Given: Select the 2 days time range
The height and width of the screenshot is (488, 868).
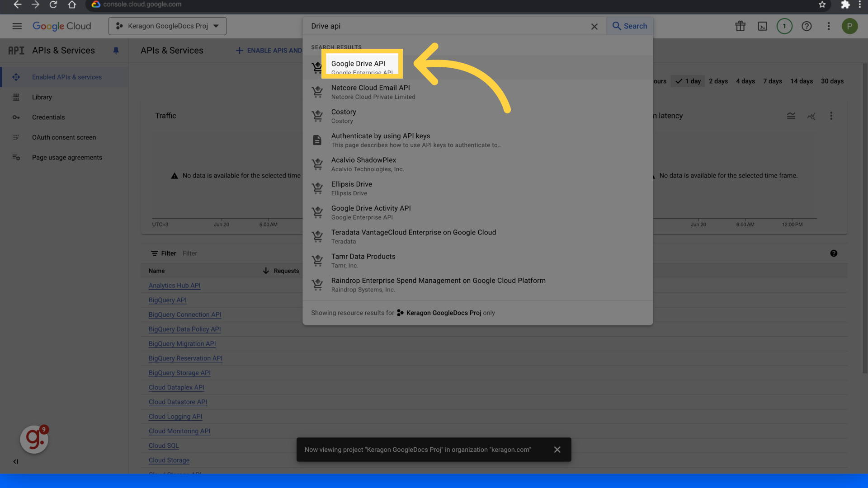Looking at the screenshot, I should click(x=718, y=81).
